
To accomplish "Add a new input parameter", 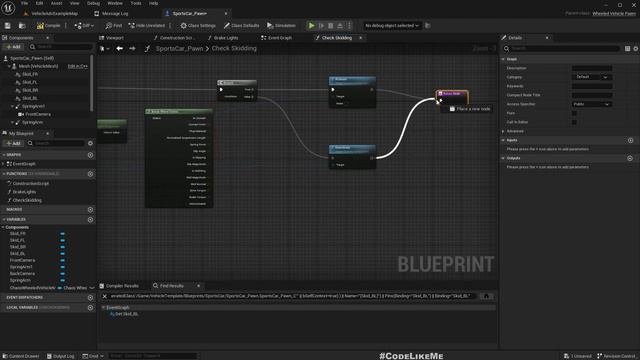I will tap(631, 140).
